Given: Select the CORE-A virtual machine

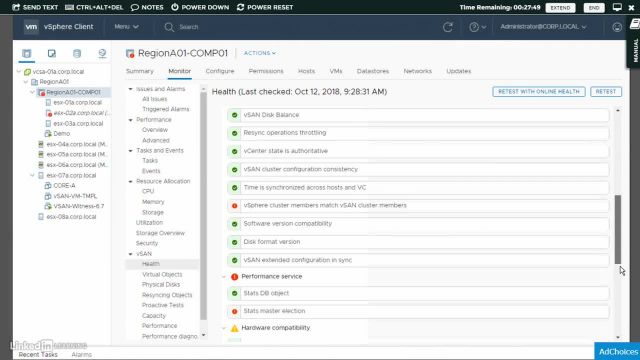Looking at the screenshot, I should pyautogui.click(x=64, y=185).
